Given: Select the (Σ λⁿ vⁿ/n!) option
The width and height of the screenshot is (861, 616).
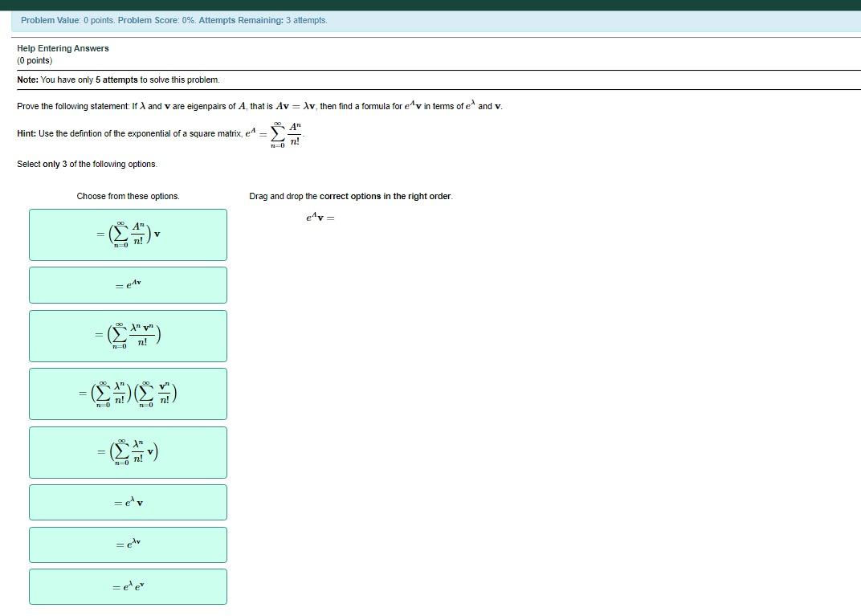Looking at the screenshot, I should (x=128, y=336).
